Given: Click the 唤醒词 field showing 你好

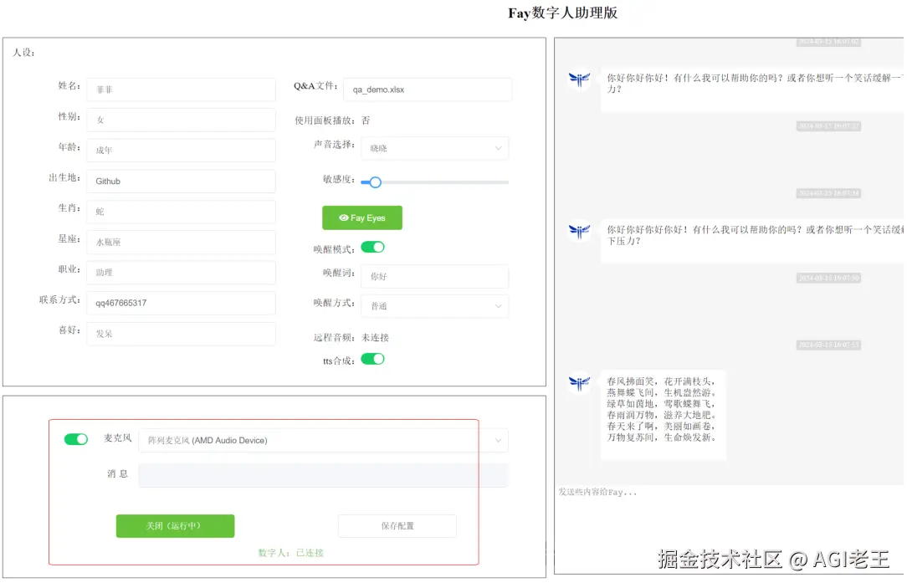Looking at the screenshot, I should [435, 276].
